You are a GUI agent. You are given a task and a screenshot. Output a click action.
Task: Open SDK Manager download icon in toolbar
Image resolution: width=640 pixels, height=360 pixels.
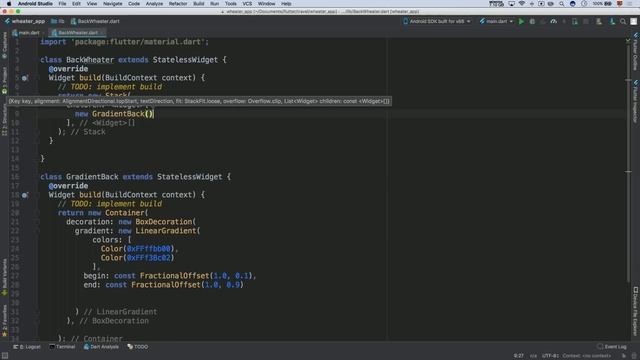[612, 21]
